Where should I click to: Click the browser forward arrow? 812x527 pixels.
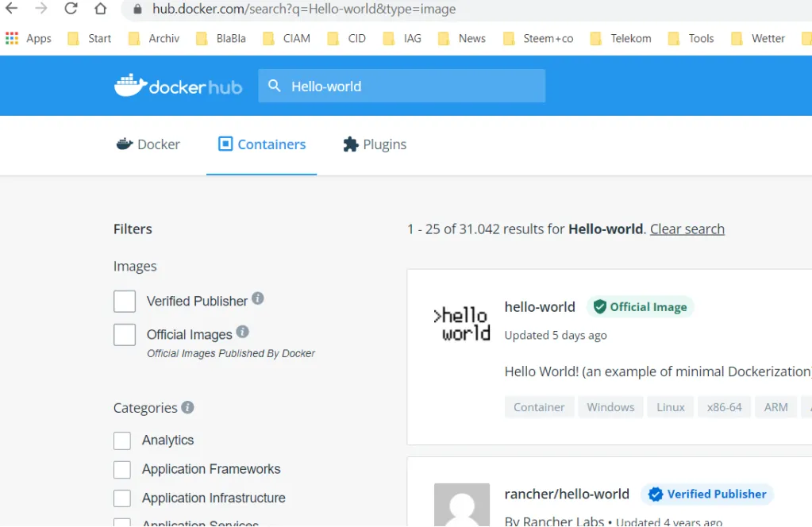(x=41, y=8)
